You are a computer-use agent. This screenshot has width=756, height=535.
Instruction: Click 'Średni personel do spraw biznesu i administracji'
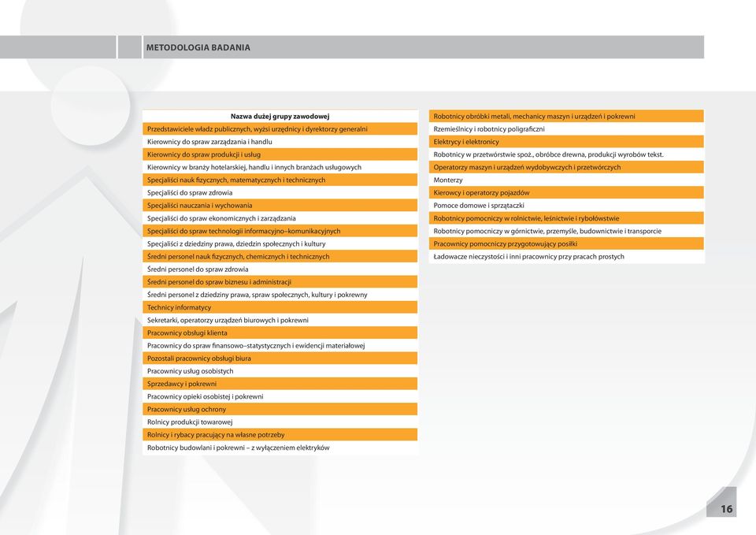tap(280, 282)
